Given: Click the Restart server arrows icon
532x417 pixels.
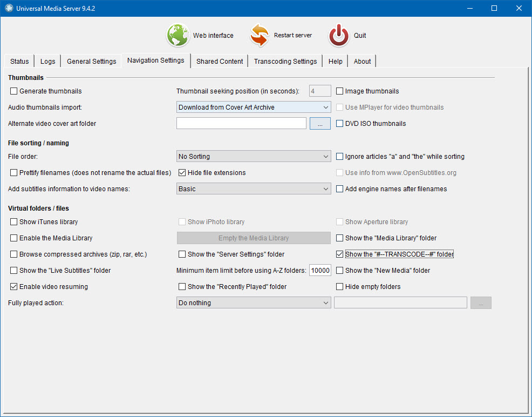Looking at the screenshot, I should pyautogui.click(x=259, y=35).
